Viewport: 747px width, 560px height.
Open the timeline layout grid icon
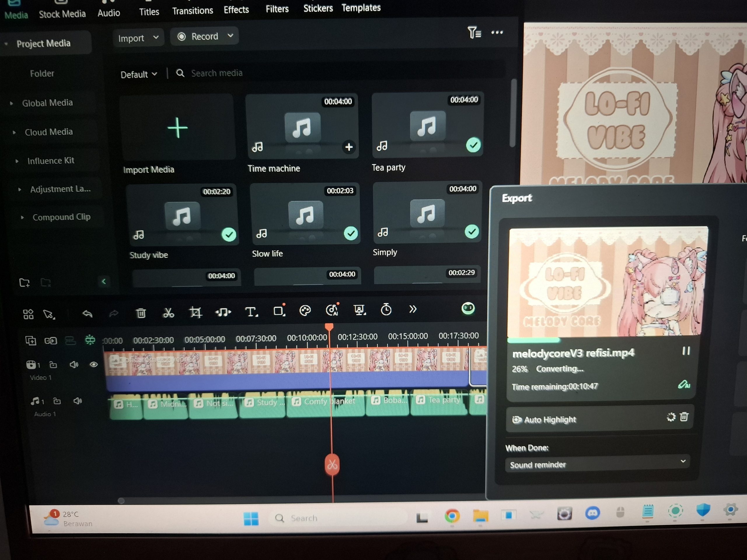pyautogui.click(x=28, y=314)
